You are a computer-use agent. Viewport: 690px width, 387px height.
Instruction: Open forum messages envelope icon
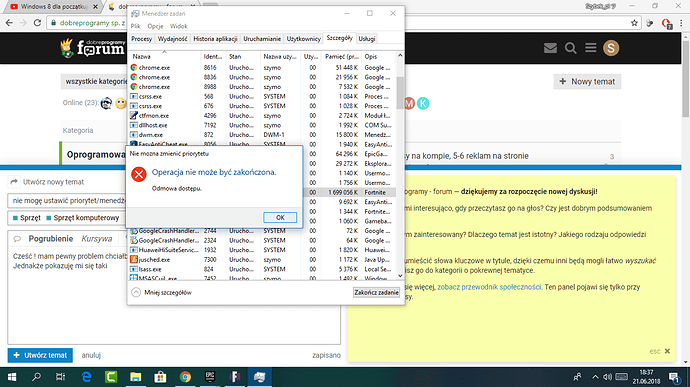(x=550, y=48)
